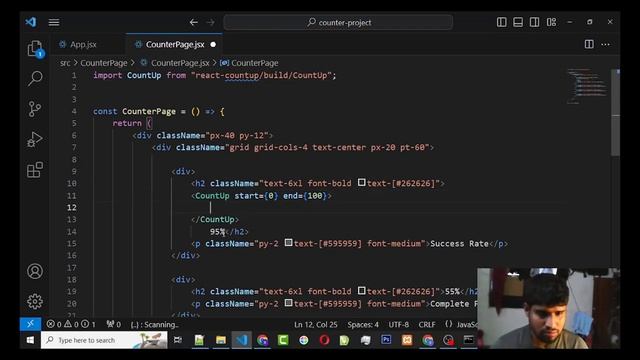640x360 pixels.
Task: Go back with the left arrow
Action: [193, 22]
